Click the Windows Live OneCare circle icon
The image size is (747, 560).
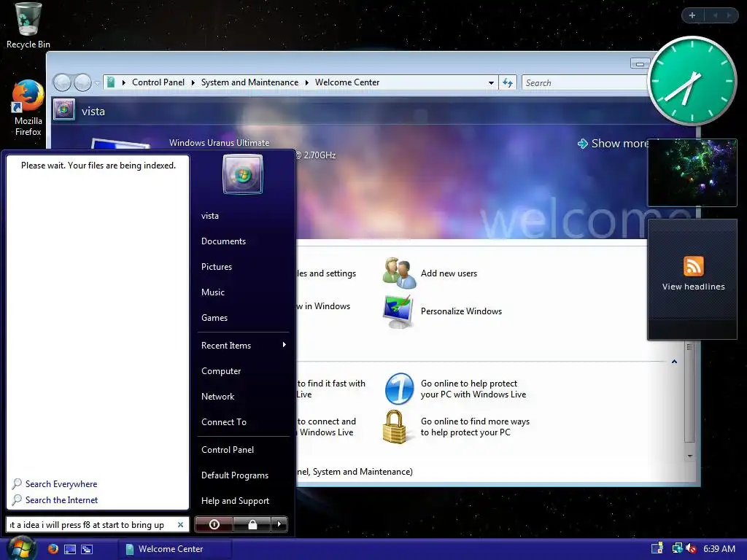[x=399, y=389]
